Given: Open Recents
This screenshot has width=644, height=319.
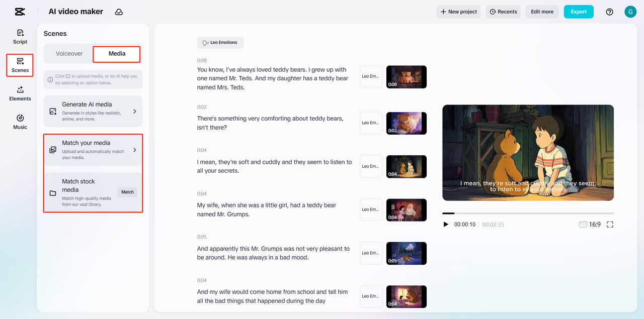Looking at the screenshot, I should point(503,11).
